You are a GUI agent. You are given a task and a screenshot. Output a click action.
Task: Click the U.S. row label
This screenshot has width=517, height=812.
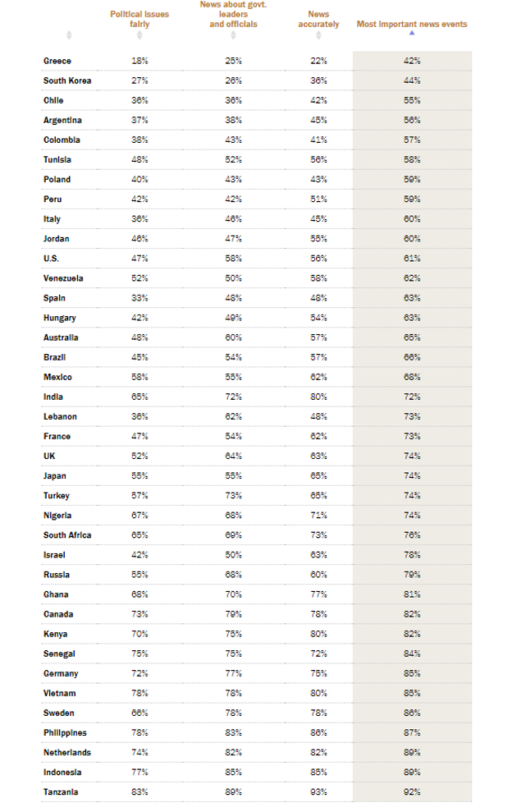51,259
